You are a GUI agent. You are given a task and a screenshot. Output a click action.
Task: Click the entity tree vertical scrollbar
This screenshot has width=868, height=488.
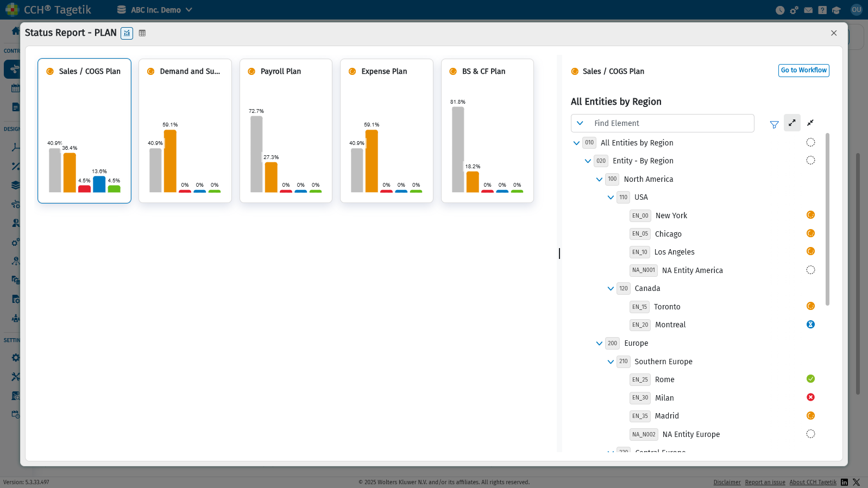(827, 219)
